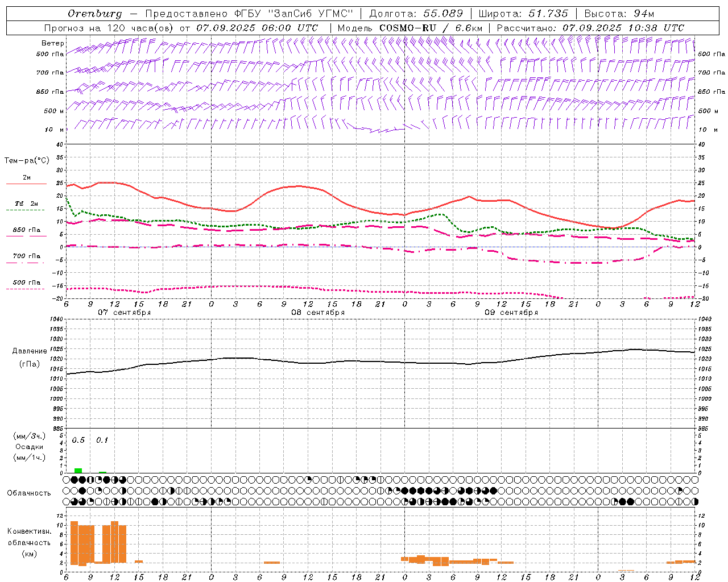Click the "Облачность" cloud cover label
This screenshot has height=582, width=728.
point(29,493)
